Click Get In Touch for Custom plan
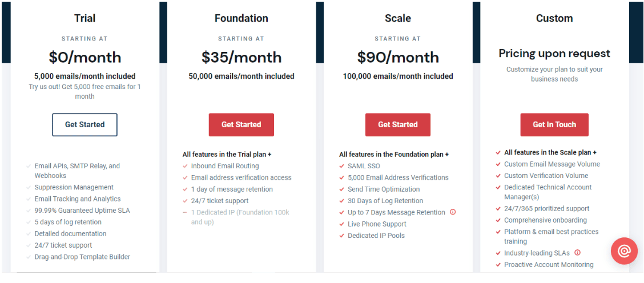The height and width of the screenshot is (283, 644). click(554, 124)
